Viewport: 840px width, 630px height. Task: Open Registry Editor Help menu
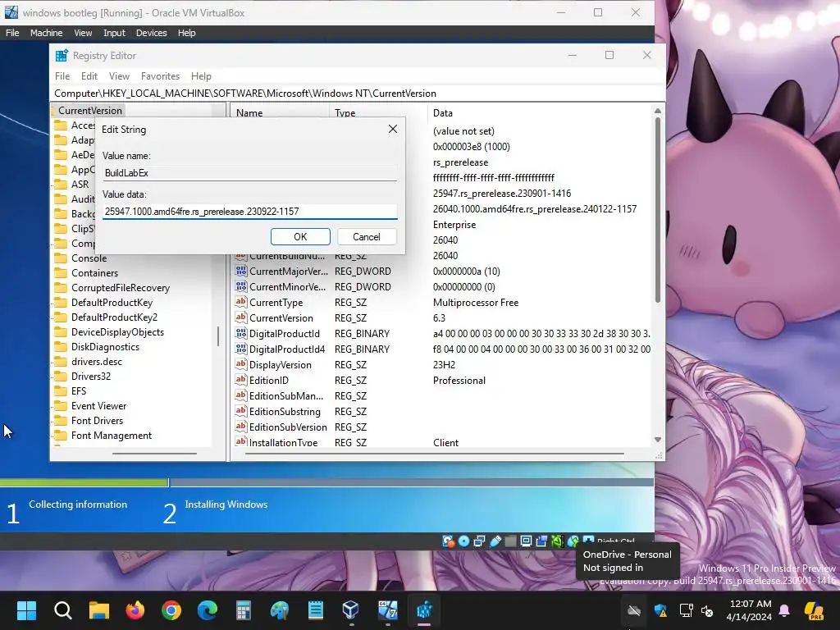coord(201,76)
